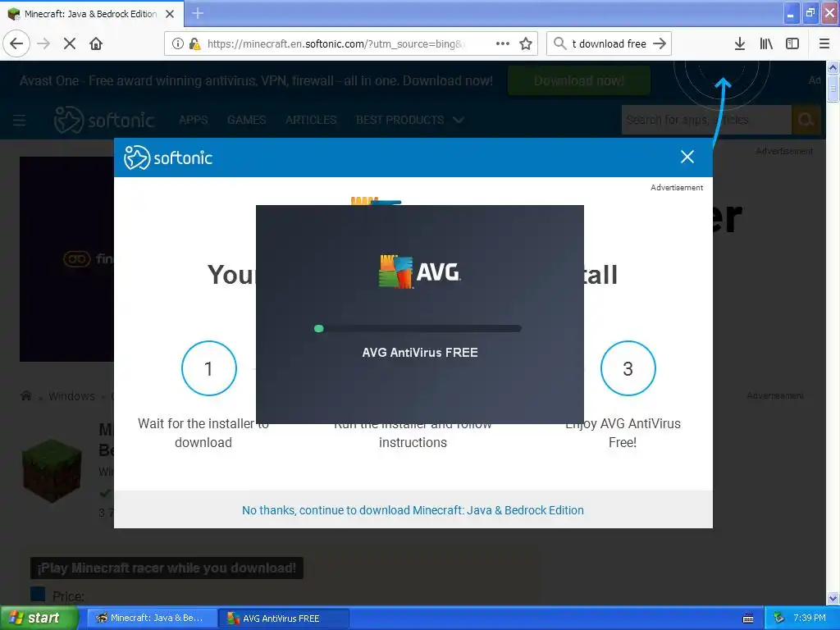Switch to Minecraft taskbar button

[x=152, y=619]
